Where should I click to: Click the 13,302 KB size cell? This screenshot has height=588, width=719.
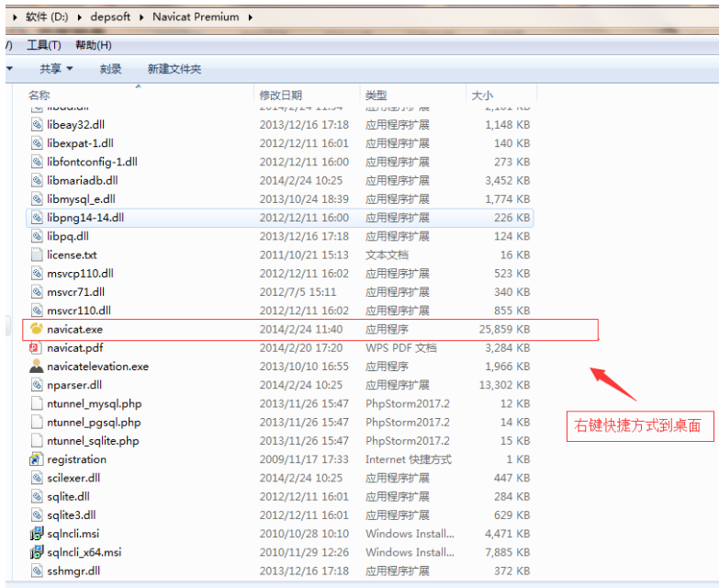[504, 385]
